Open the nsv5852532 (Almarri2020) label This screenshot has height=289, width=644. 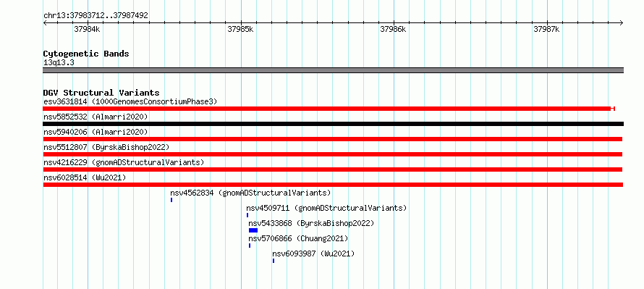[x=96, y=117]
